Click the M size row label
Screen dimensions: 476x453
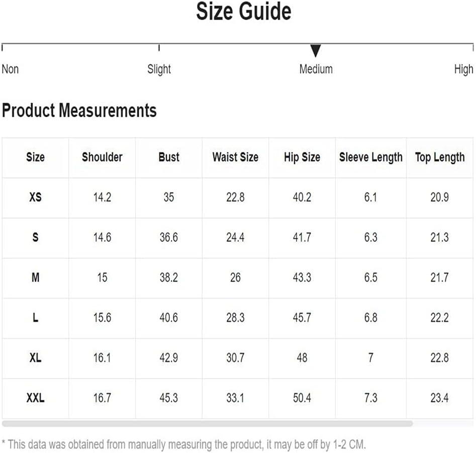pyautogui.click(x=36, y=278)
